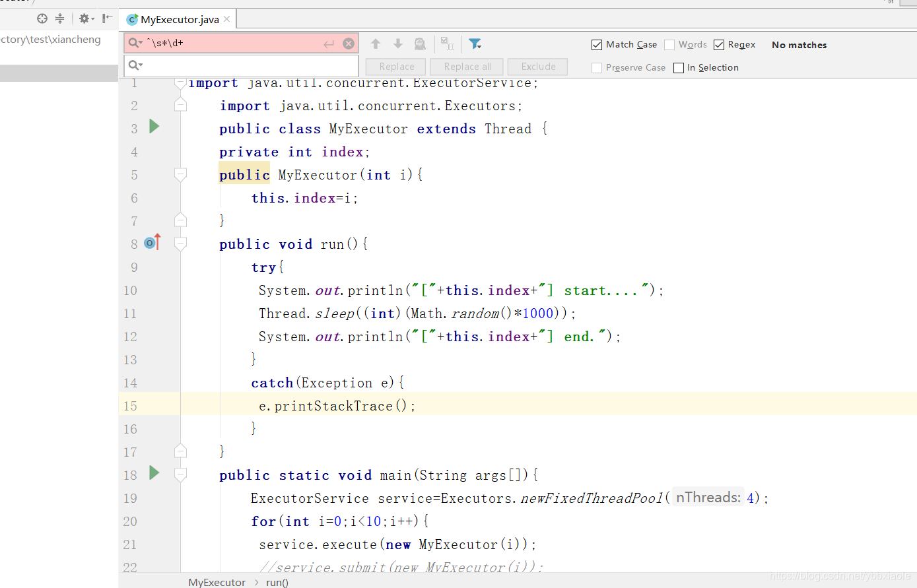Click the "No matches" status text
The width and height of the screenshot is (917, 588).
799,45
